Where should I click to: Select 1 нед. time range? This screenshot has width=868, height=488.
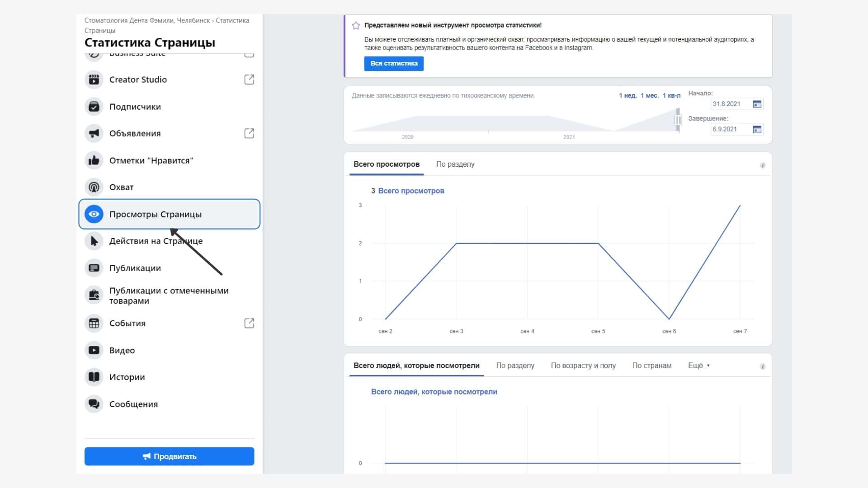[627, 95]
